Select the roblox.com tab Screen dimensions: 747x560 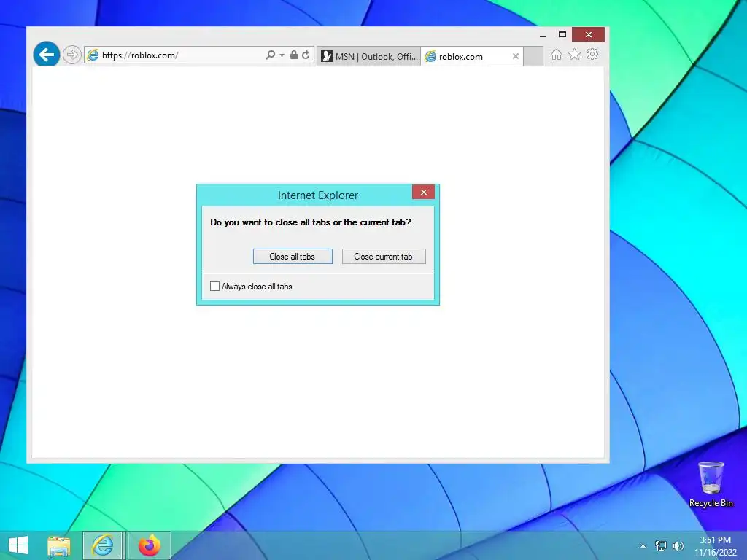[472, 56]
